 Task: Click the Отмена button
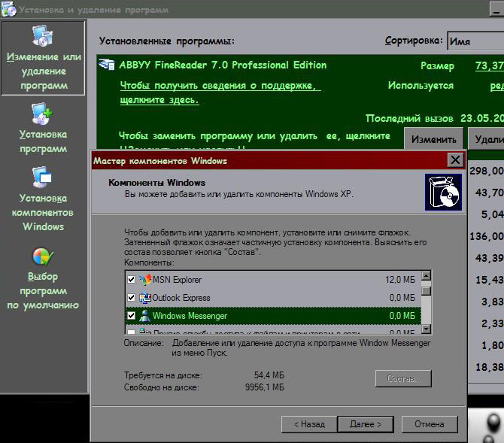tap(430, 424)
